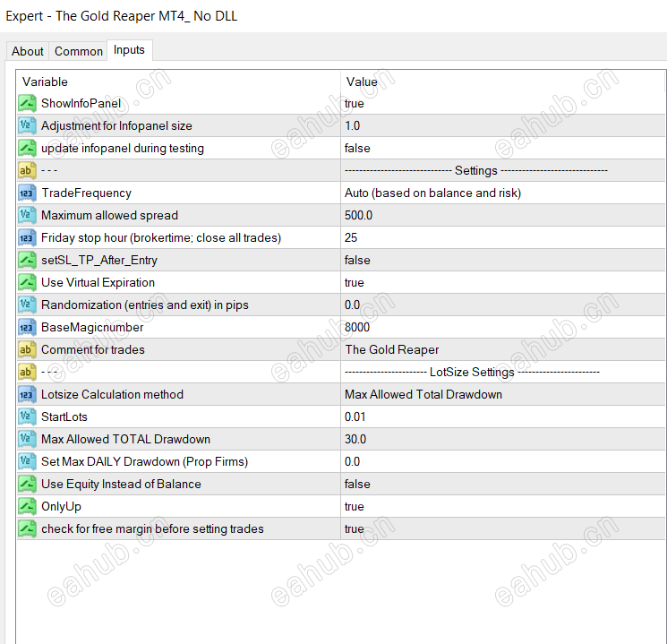Click the icon beside Lotsize Calculation method

27,395
